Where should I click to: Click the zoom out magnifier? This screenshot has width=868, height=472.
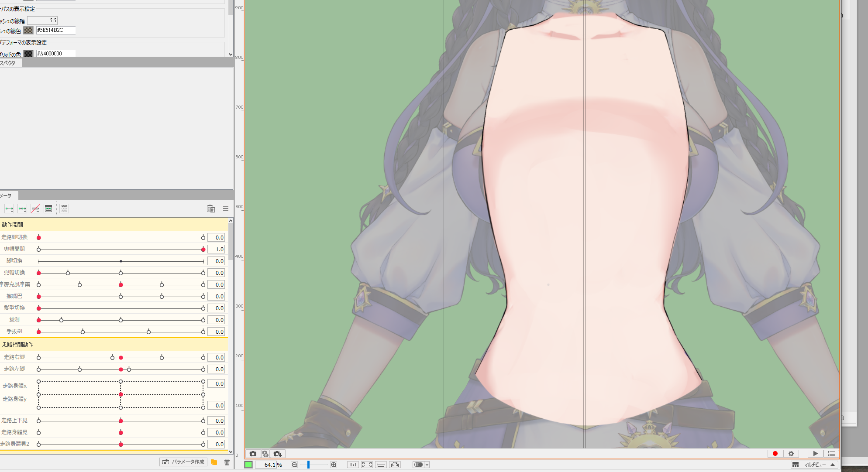pos(294,465)
